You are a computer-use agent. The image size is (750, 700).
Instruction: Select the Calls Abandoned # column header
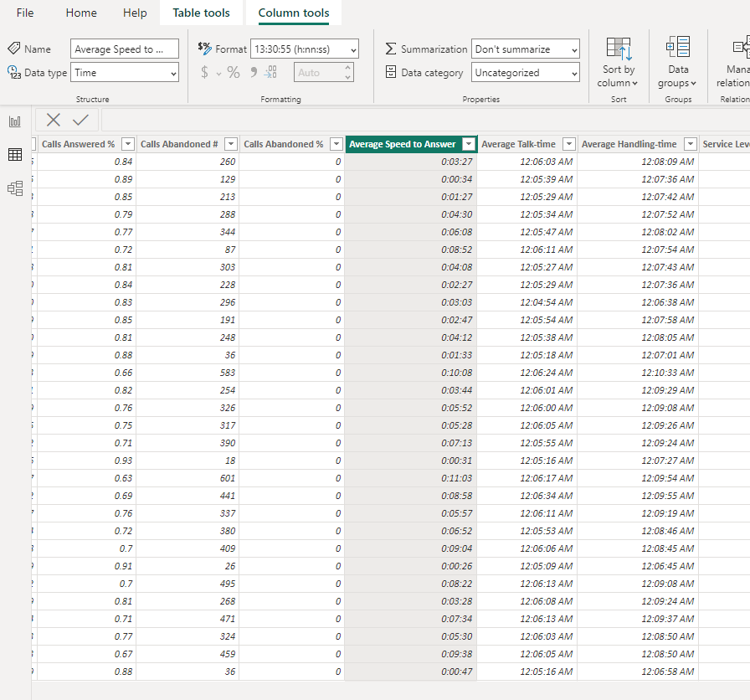[179, 144]
